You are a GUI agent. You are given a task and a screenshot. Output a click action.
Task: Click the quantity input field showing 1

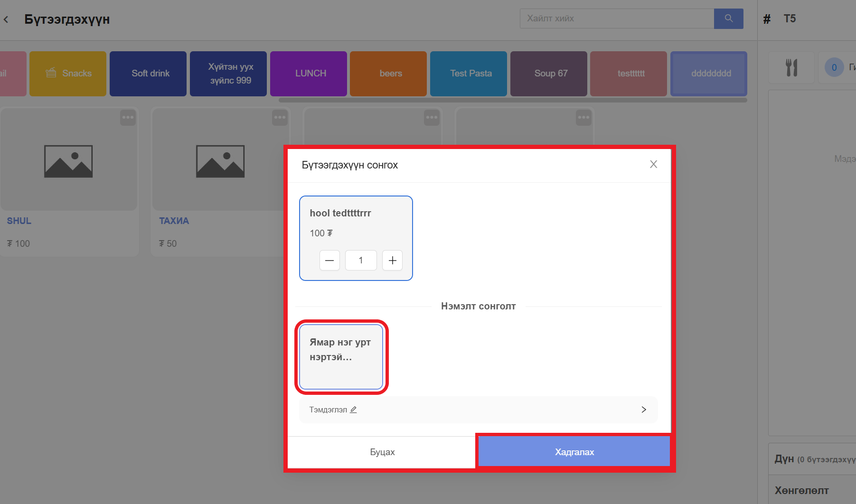(x=361, y=261)
